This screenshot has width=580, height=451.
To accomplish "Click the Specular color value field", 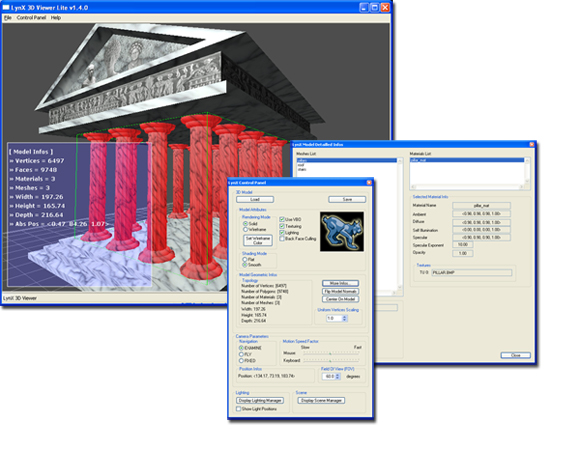I will click(482, 238).
